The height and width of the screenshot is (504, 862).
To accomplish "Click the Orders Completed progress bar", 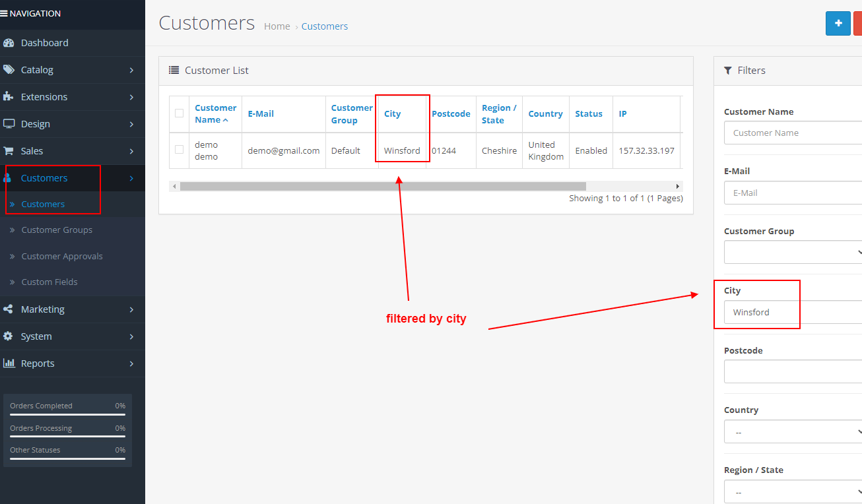I will click(x=67, y=414).
